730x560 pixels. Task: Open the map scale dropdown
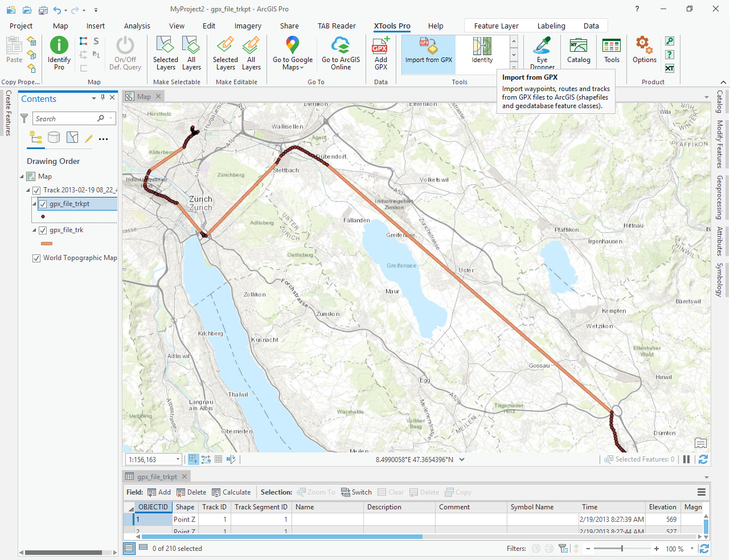pyautogui.click(x=178, y=460)
